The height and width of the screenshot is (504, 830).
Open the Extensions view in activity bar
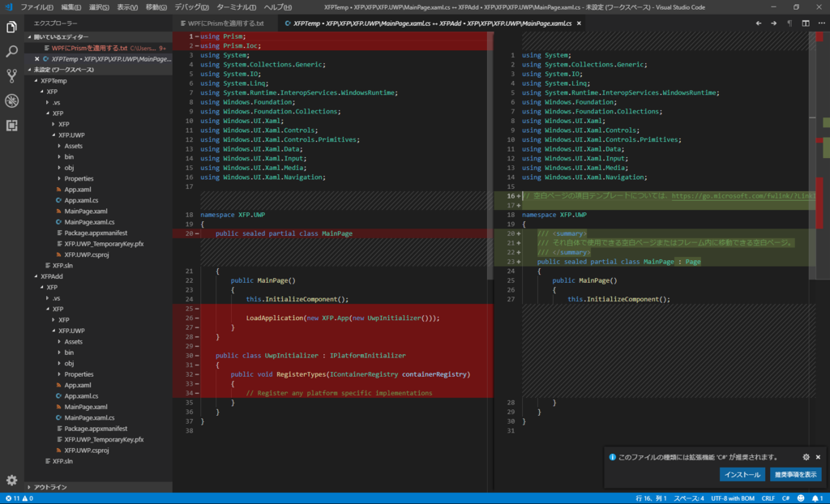[x=11, y=125]
